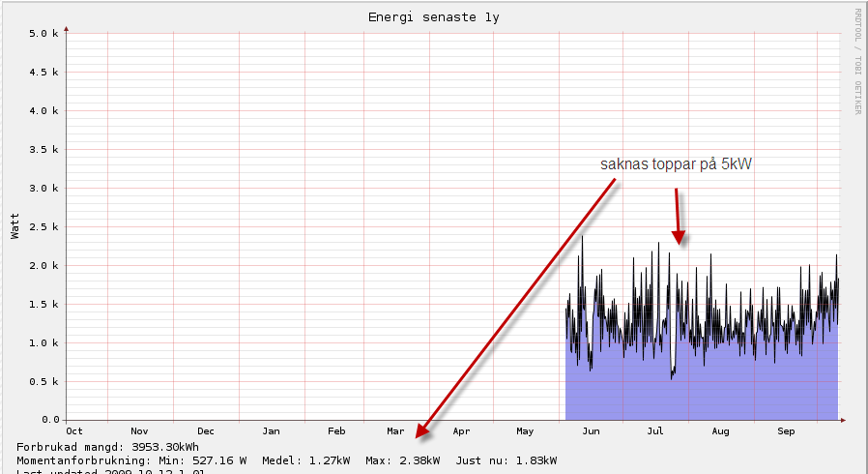Click the long red diagonal arrow's arrowhead
The width and height of the screenshot is (868, 474).
[422, 433]
